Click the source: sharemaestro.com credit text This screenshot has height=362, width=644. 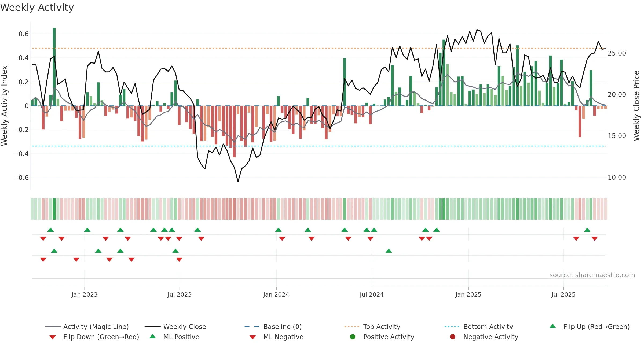click(592, 275)
